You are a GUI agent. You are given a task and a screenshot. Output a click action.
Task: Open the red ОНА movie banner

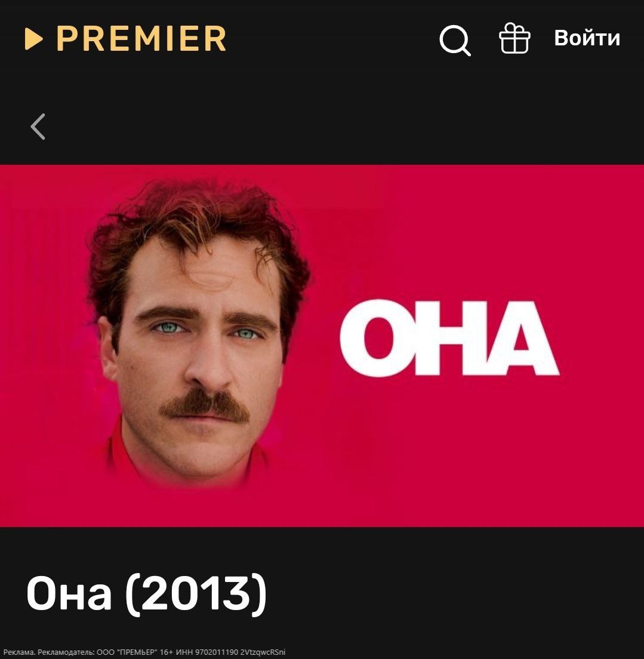[x=322, y=346]
